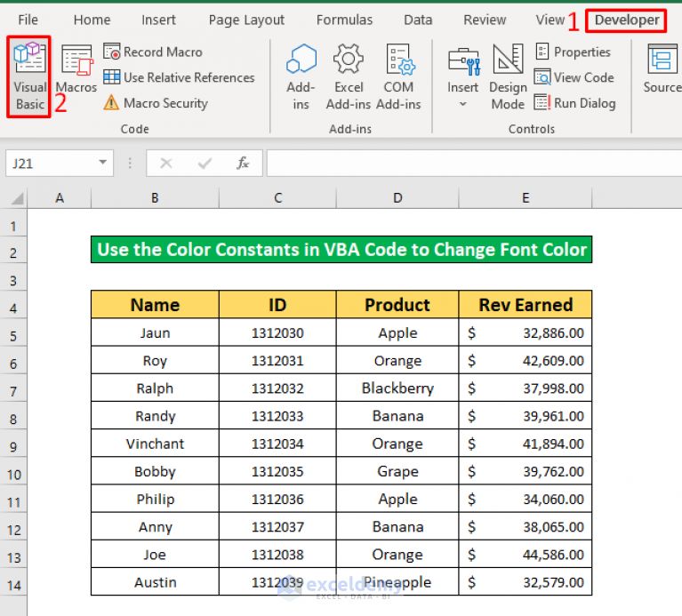This screenshot has width=682, height=616.
Task: Start Record Macro
Action: [153, 52]
